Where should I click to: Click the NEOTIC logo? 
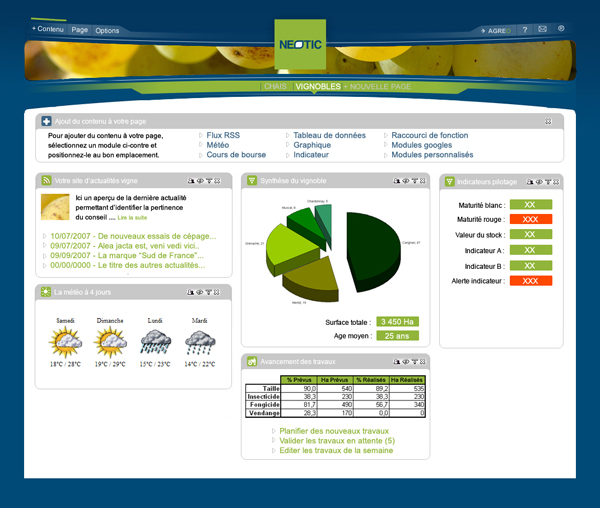[x=300, y=44]
